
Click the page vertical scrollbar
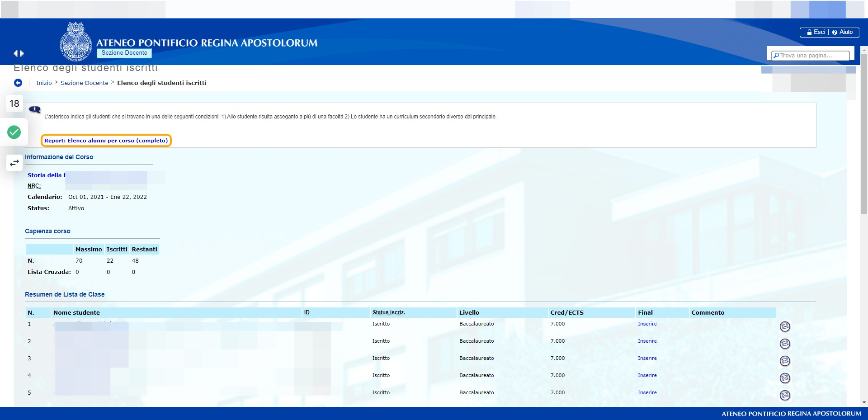(864, 134)
